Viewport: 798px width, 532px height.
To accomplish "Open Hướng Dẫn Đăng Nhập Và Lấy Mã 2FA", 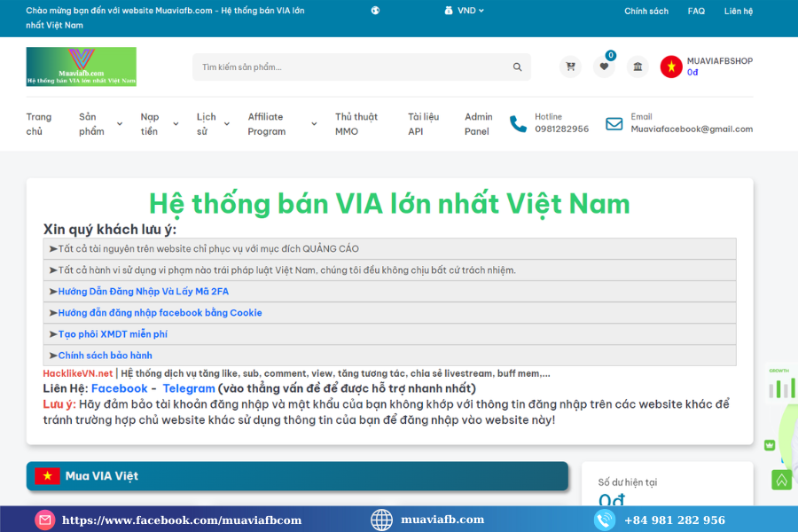I will click(x=143, y=292).
